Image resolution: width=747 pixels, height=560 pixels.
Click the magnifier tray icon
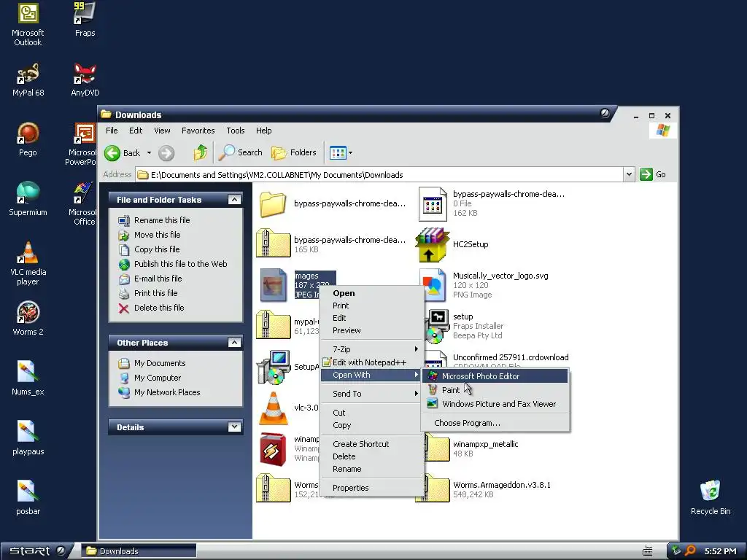pyautogui.click(x=690, y=551)
